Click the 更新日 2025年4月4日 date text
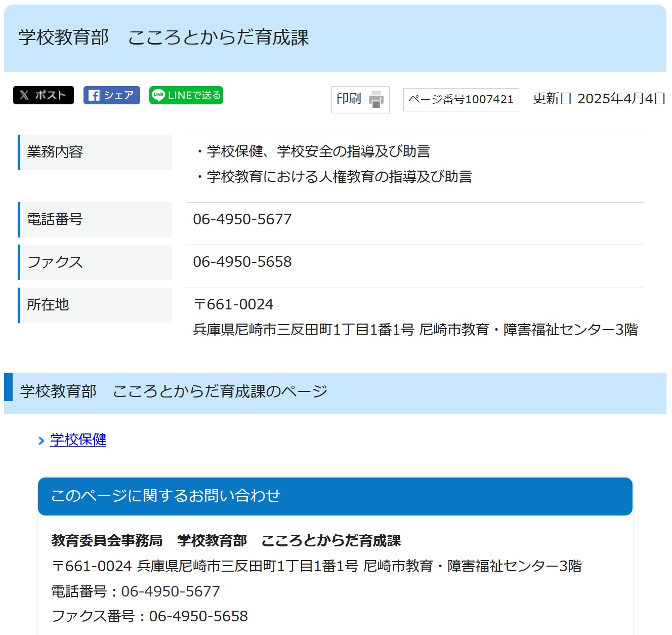The image size is (672, 635). (x=599, y=99)
